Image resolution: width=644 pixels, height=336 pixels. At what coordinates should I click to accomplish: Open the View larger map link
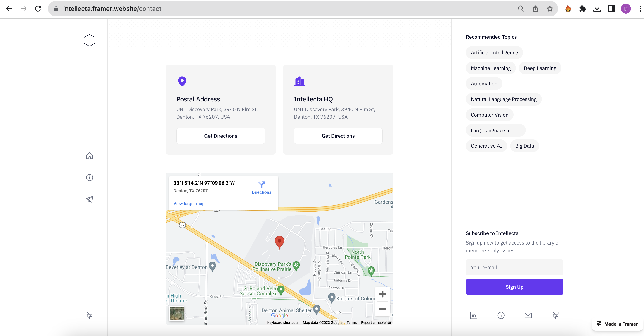(x=189, y=204)
